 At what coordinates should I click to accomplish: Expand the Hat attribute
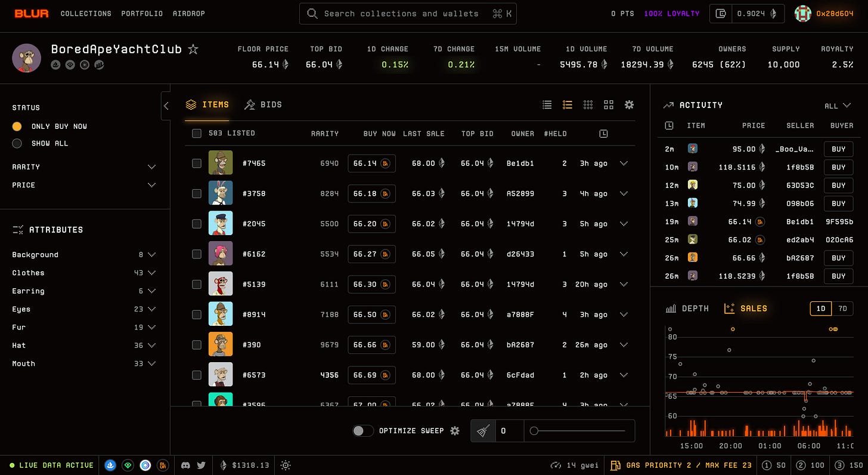[84, 346]
